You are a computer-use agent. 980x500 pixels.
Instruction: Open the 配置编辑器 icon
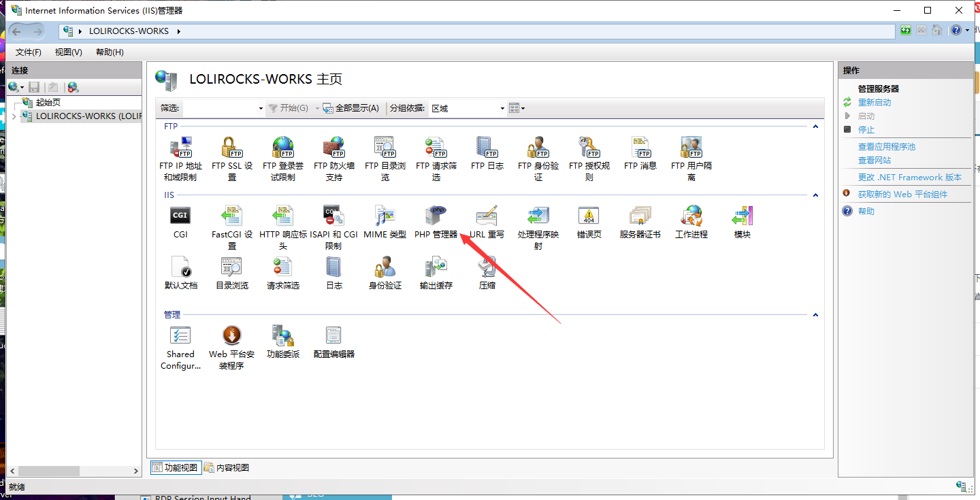[334, 341]
